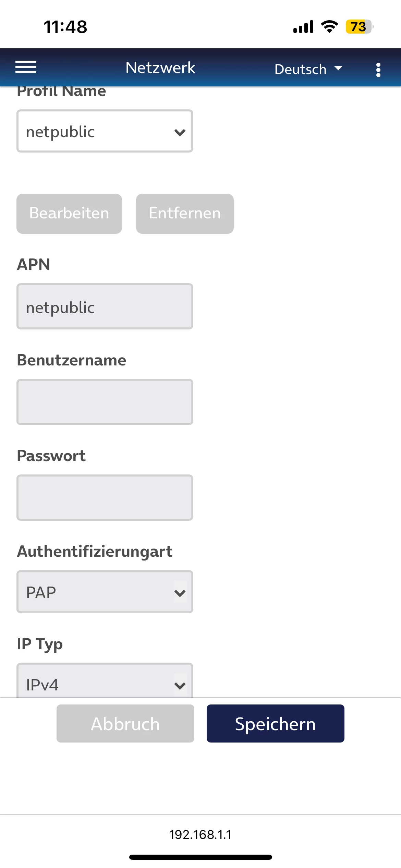Tap the Netzwerk page title
The height and width of the screenshot is (868, 401).
(x=160, y=68)
